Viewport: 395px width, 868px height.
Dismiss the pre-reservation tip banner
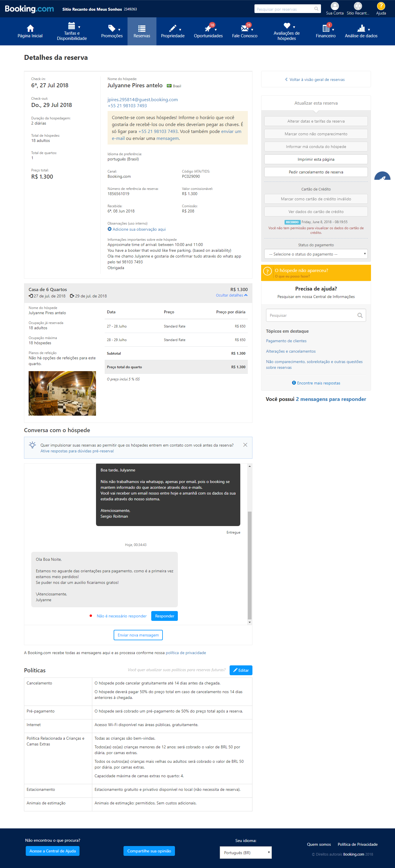245,445
